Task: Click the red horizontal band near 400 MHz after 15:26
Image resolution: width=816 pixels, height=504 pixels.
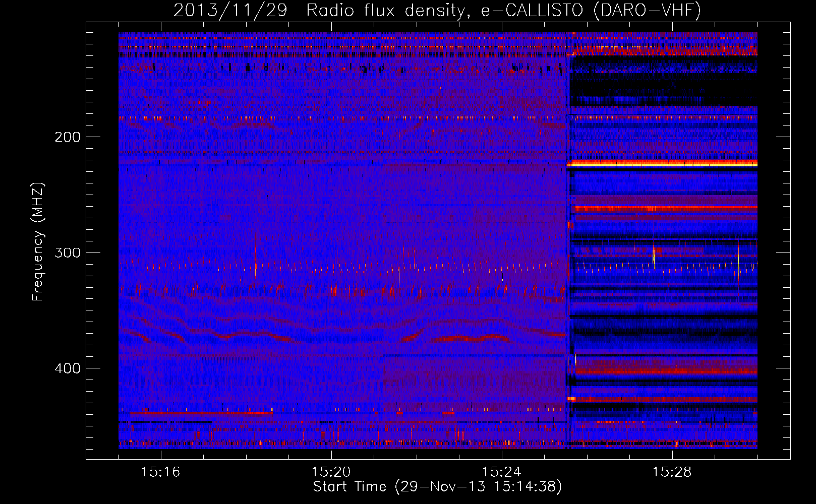Action: [666, 371]
